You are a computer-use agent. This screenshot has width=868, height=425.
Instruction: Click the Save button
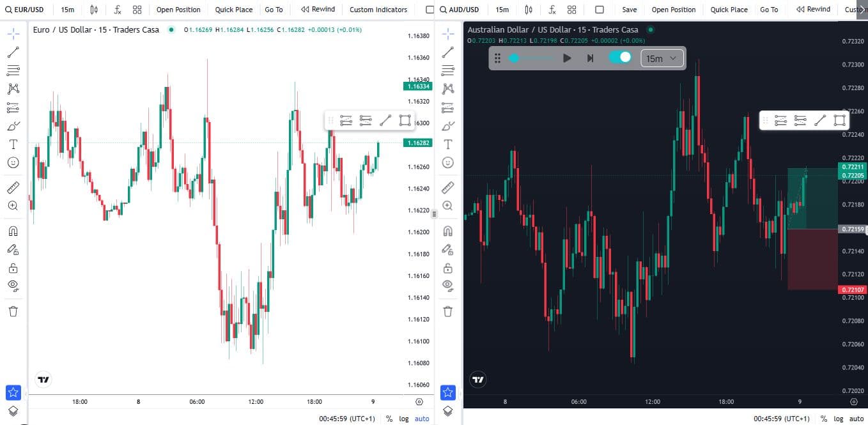630,10
